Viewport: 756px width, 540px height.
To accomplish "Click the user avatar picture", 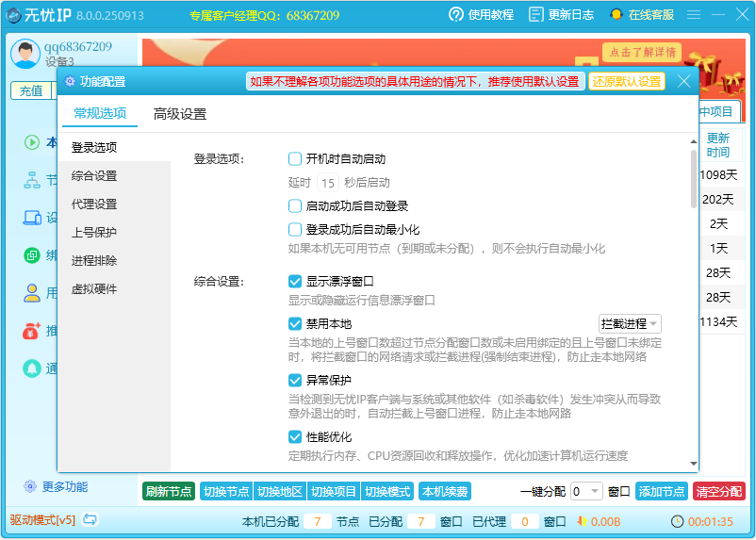I will tap(25, 54).
